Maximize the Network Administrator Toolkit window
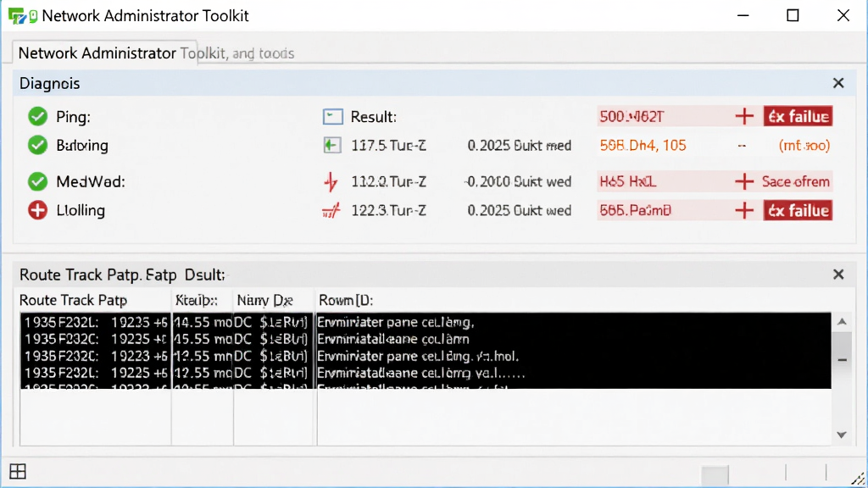This screenshot has width=868, height=488. click(793, 15)
